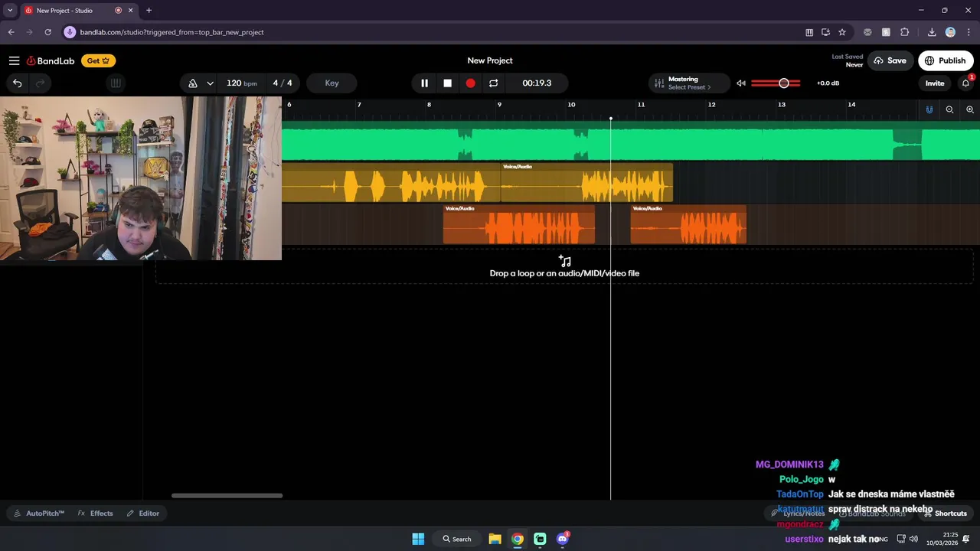Click the 00:19.3 time display
Image resolution: width=980 pixels, height=551 pixels.
(x=537, y=83)
